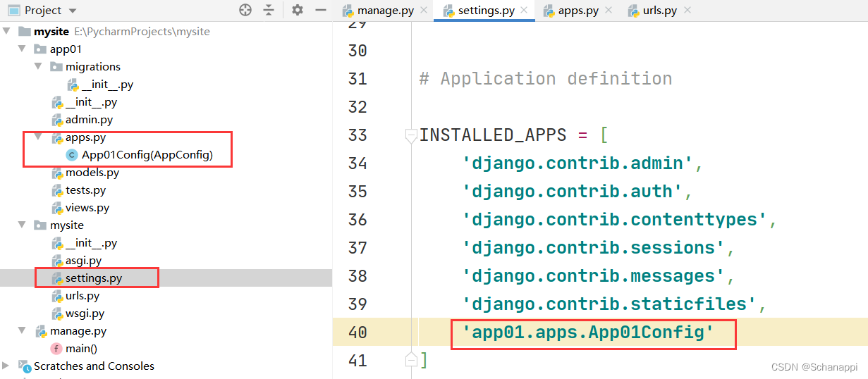Collapse the app01 folder
The height and width of the screenshot is (379, 868).
pyautogui.click(x=23, y=49)
